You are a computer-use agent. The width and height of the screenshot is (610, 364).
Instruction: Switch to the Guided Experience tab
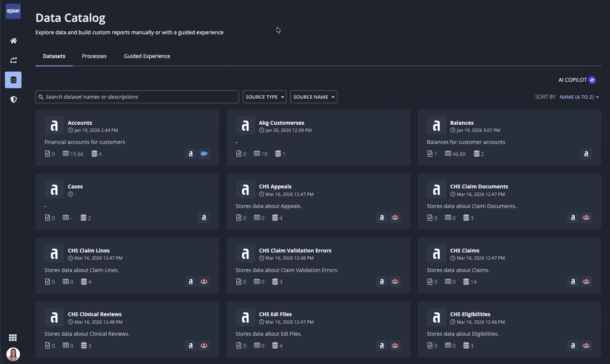tap(147, 56)
